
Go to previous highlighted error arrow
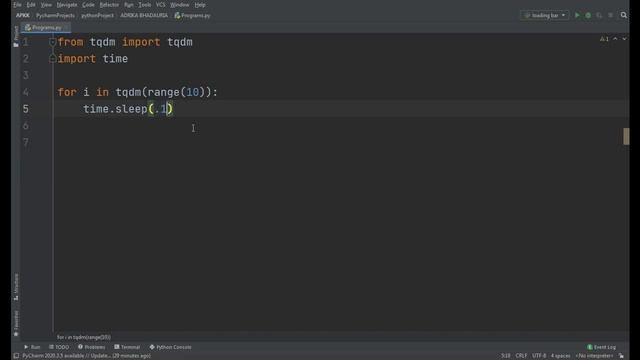coord(615,39)
